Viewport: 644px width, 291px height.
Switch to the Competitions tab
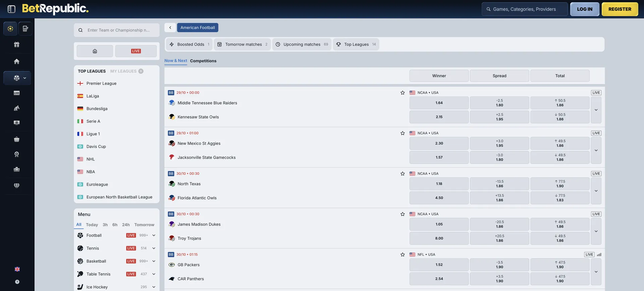coord(203,61)
